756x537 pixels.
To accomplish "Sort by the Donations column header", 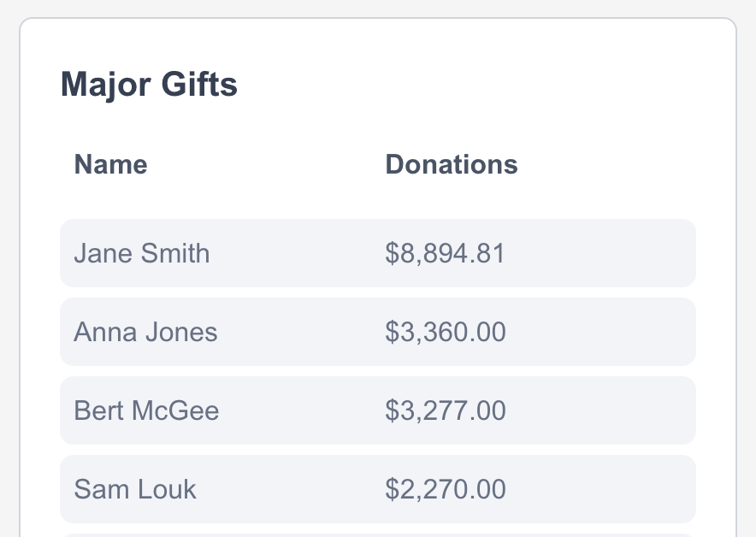I will point(452,164).
